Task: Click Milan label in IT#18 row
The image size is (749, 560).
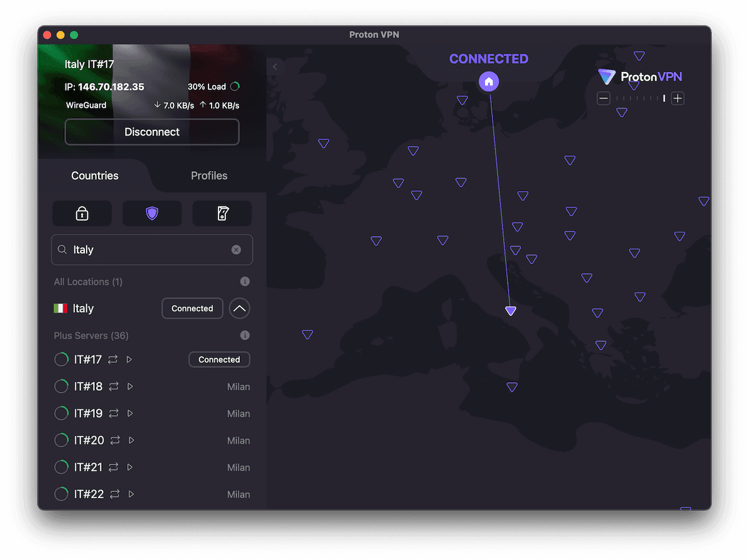Action: [x=238, y=387]
